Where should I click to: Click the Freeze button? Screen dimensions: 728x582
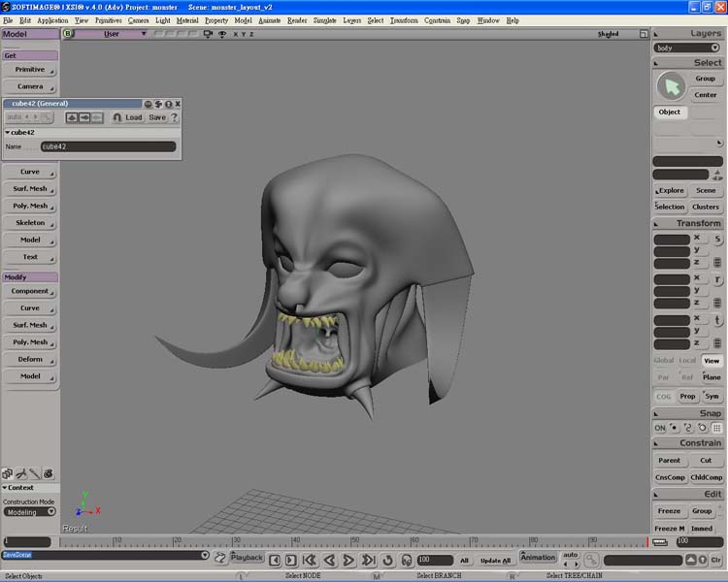669,511
